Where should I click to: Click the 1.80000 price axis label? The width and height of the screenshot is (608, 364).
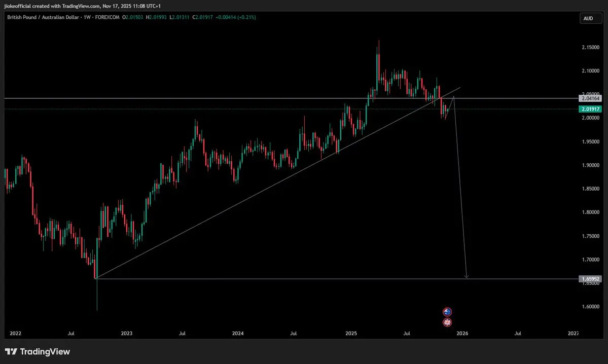pos(590,212)
